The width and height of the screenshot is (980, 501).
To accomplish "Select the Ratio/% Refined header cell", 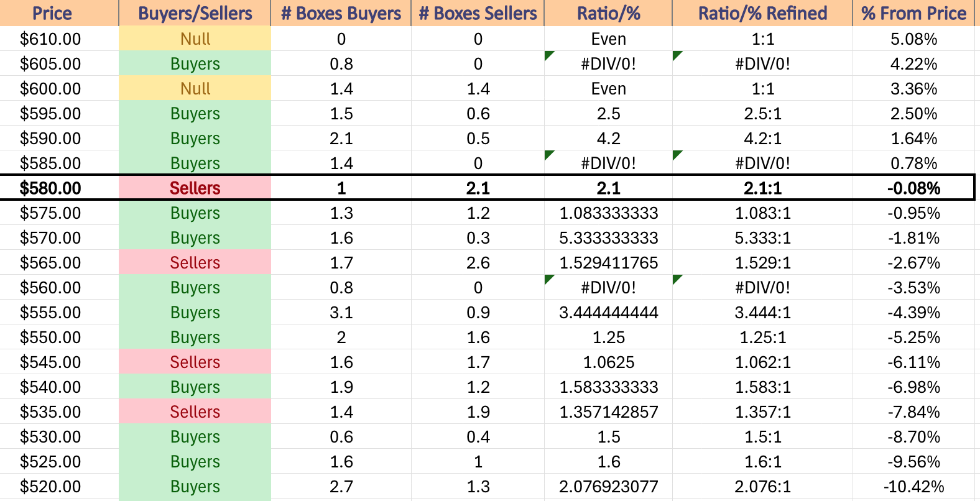I will 762,13.
